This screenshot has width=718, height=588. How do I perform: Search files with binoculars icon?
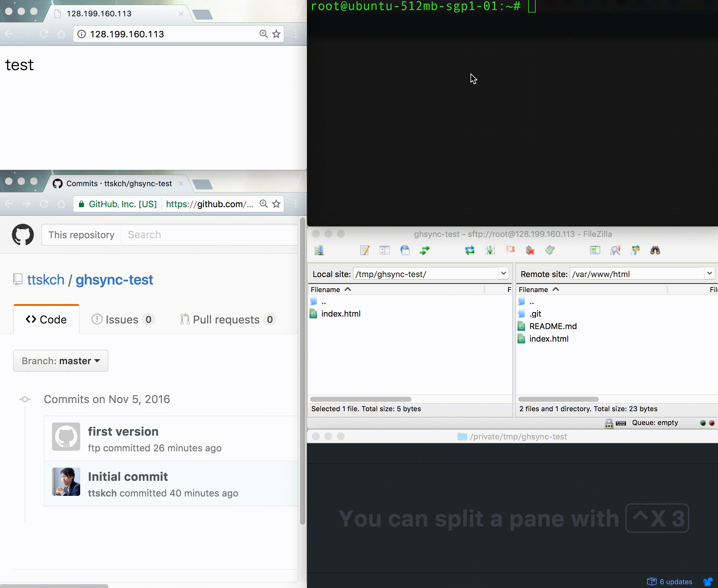655,250
